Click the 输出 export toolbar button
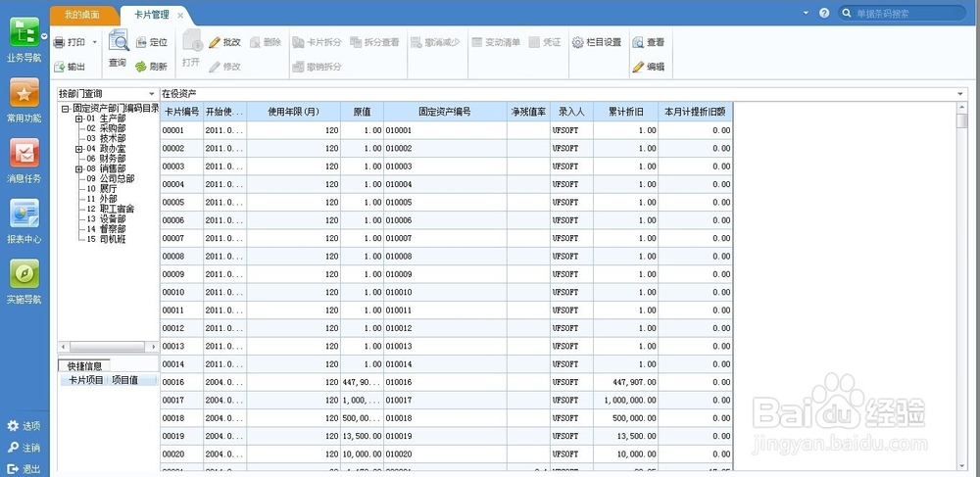This screenshot has width=980, height=477. point(70,67)
